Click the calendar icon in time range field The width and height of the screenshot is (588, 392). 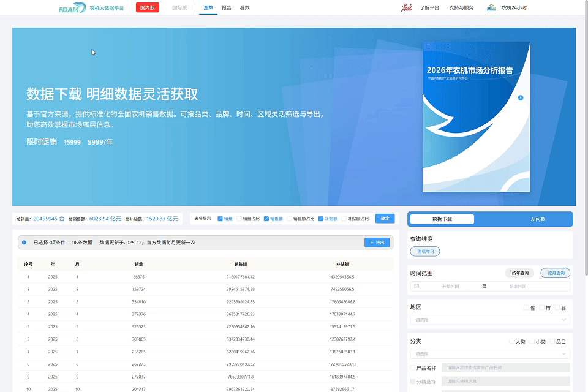[417, 286]
